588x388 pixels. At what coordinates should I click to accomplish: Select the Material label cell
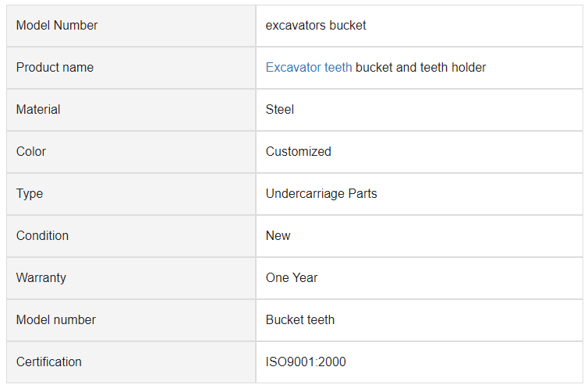(131, 110)
